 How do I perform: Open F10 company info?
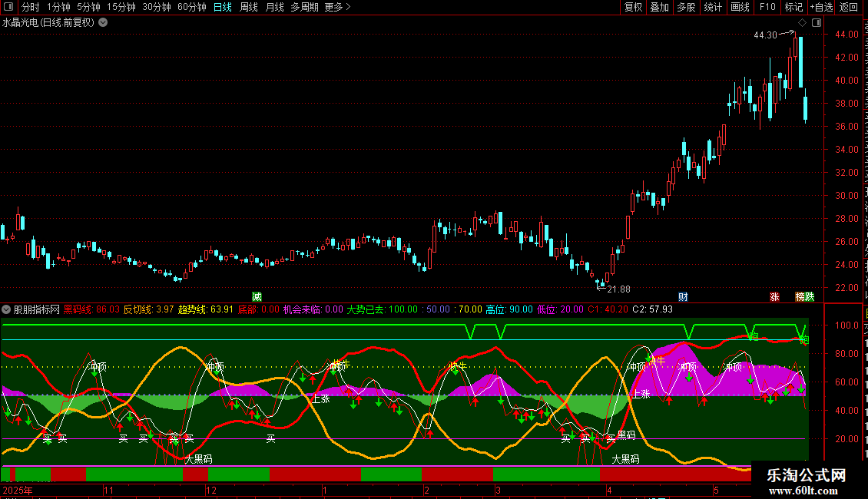[767, 7]
